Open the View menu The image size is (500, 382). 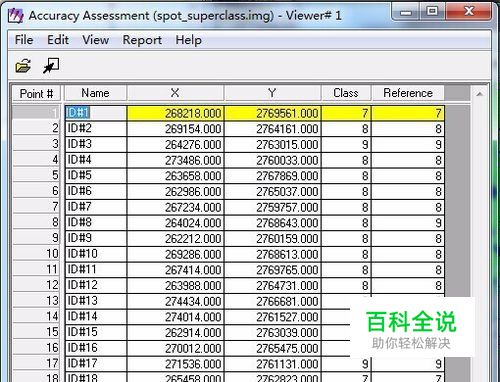pos(96,40)
